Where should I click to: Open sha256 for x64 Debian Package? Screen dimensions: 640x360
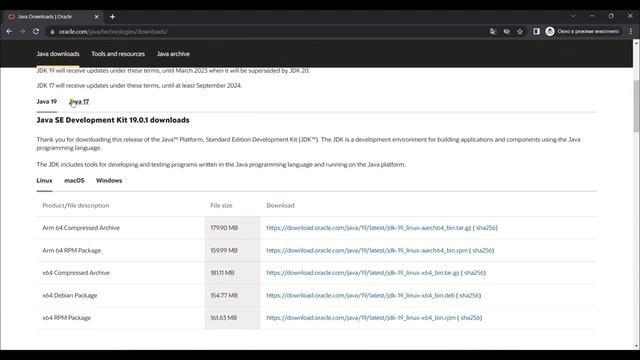[469, 295]
